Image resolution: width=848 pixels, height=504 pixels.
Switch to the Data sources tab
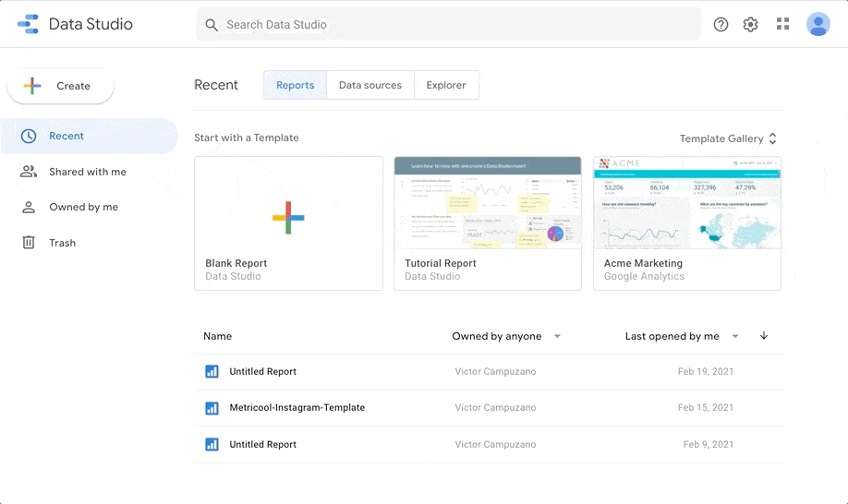pos(370,85)
